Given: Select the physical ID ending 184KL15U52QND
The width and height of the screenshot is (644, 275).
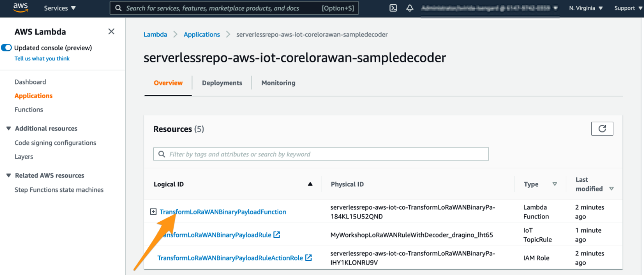Looking at the screenshot, I should coord(413,212).
